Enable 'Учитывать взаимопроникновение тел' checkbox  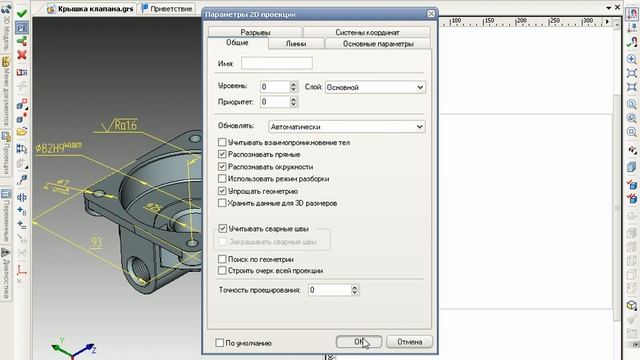click(222, 142)
